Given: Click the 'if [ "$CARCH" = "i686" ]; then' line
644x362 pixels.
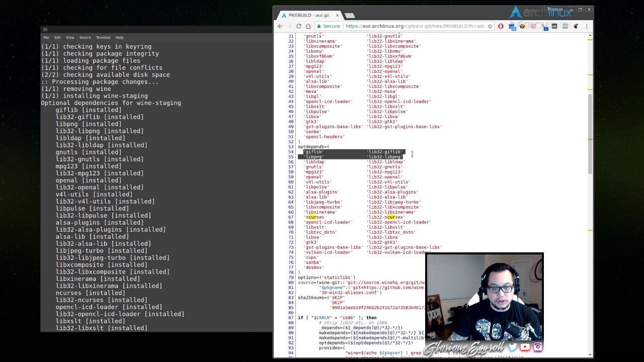Looking at the screenshot, I should (337, 318).
